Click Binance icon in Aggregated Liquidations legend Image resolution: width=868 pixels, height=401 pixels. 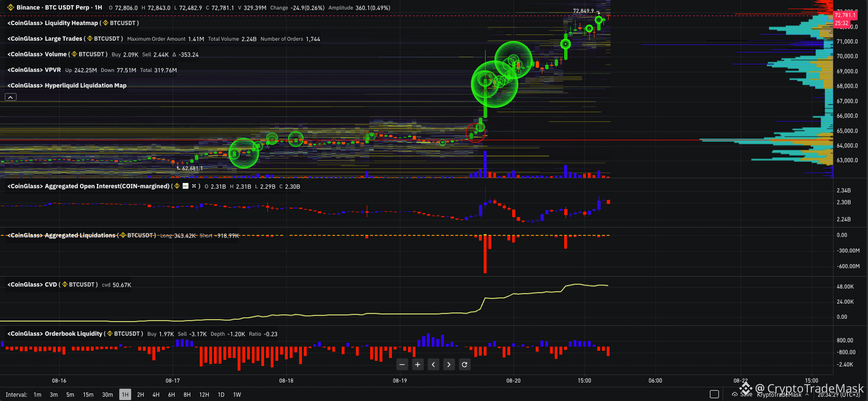[123, 235]
